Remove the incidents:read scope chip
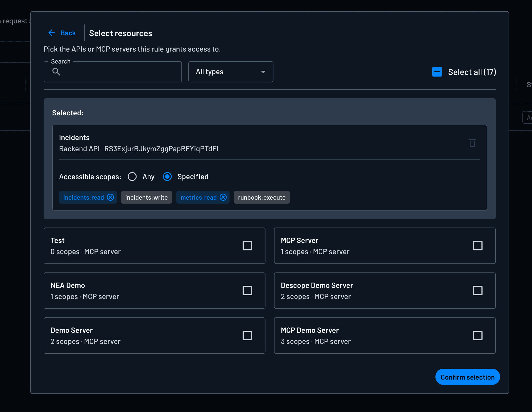This screenshot has width=532, height=412. [x=110, y=197]
